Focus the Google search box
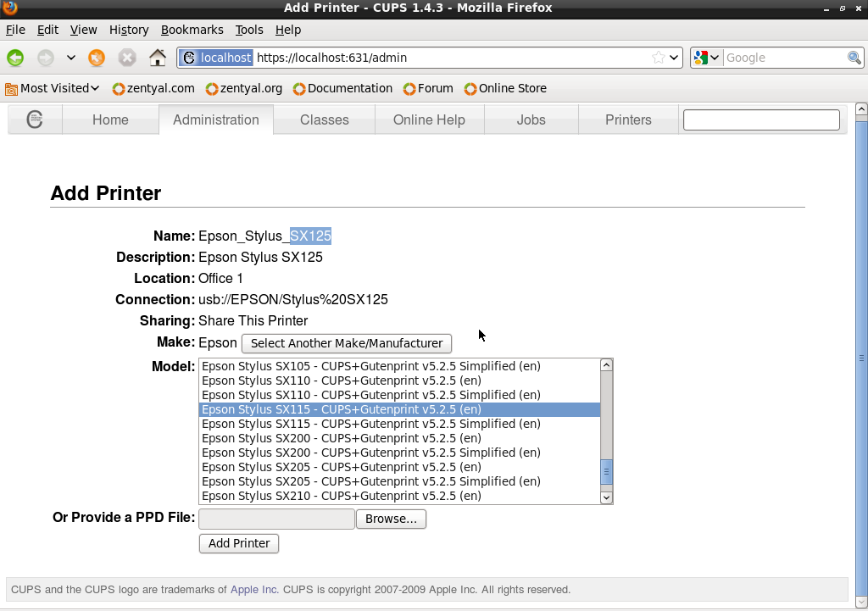868x611 pixels. [x=784, y=58]
